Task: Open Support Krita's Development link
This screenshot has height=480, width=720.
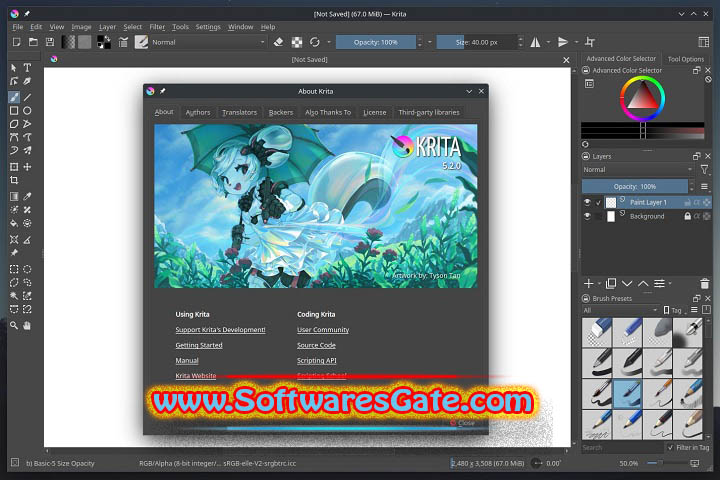Action: pyautogui.click(x=220, y=330)
